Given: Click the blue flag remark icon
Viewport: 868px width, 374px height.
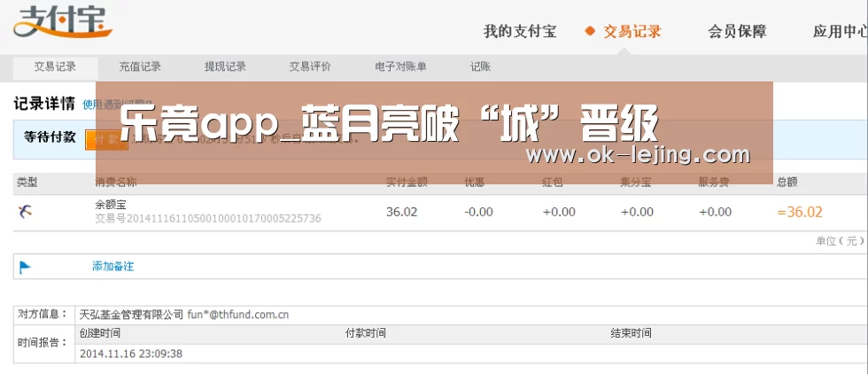Looking at the screenshot, I should click(x=25, y=267).
